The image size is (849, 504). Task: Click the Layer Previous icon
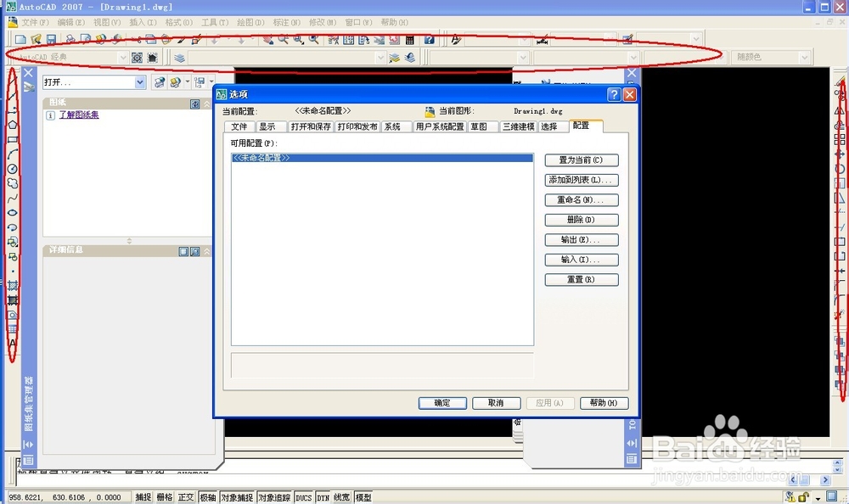(410, 58)
